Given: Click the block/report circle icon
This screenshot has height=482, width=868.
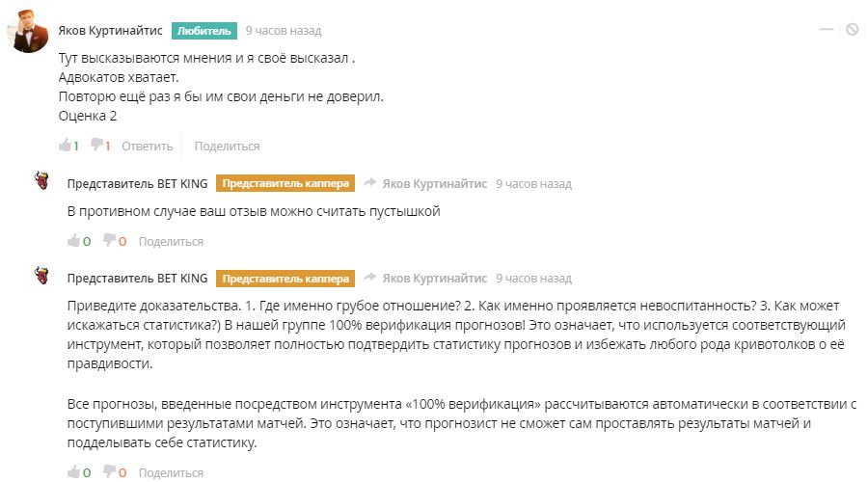Looking at the screenshot, I should [852, 30].
